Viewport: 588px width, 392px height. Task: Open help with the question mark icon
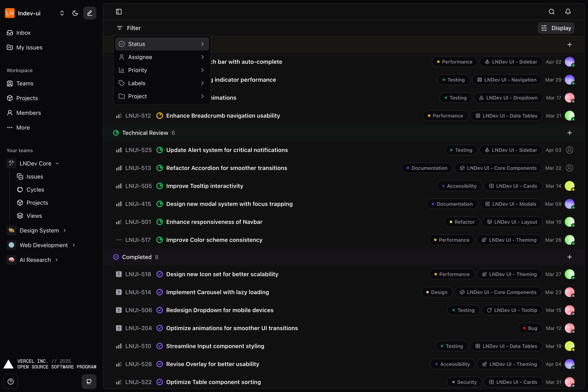tap(11, 382)
